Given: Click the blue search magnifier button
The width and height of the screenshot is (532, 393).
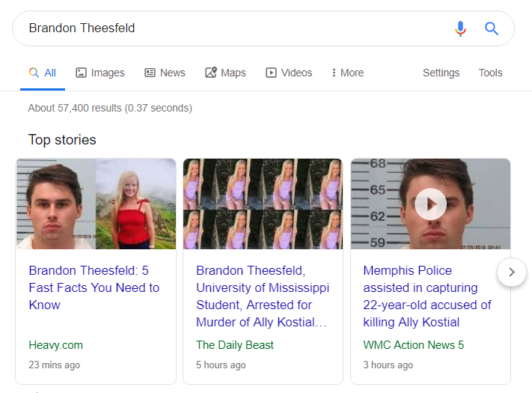Looking at the screenshot, I should pos(492,28).
